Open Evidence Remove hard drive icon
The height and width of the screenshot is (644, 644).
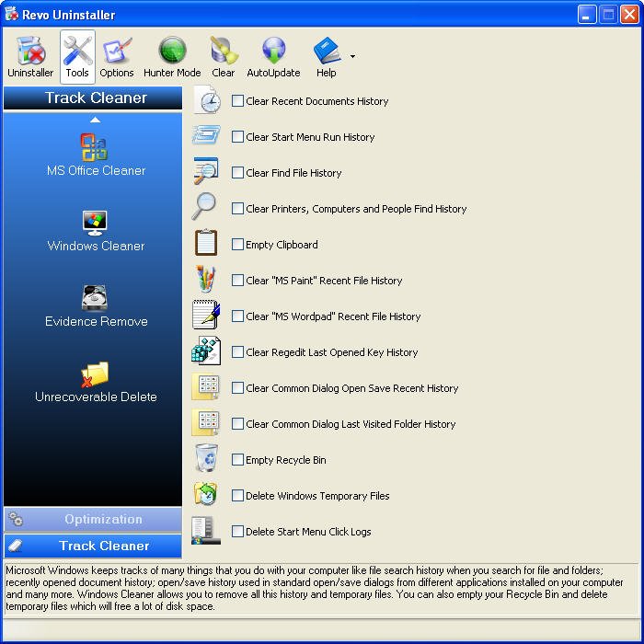(95, 298)
